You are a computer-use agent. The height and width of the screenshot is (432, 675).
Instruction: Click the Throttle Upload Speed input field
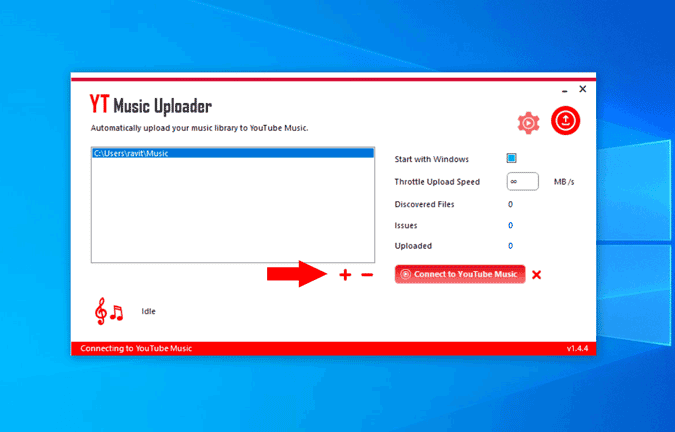pos(522,181)
